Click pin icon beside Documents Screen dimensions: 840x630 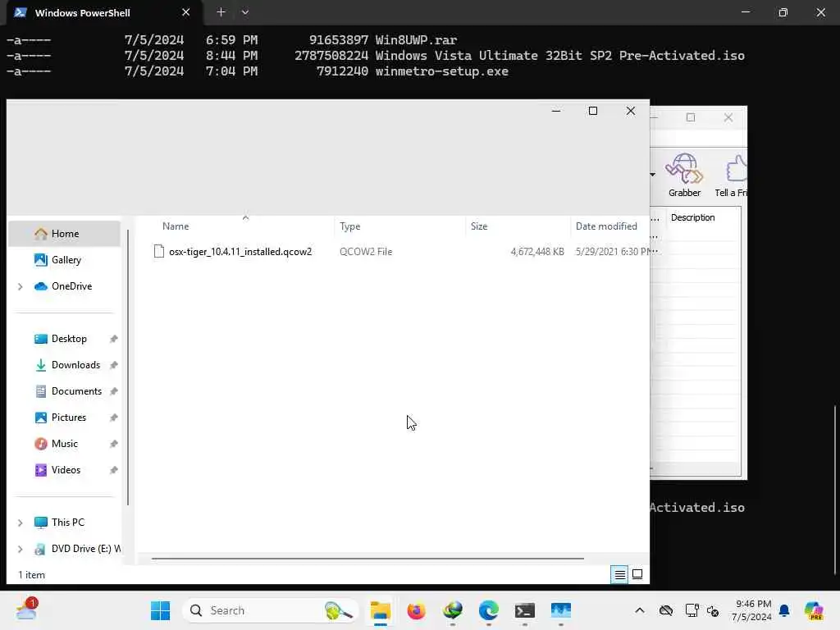pyautogui.click(x=113, y=391)
